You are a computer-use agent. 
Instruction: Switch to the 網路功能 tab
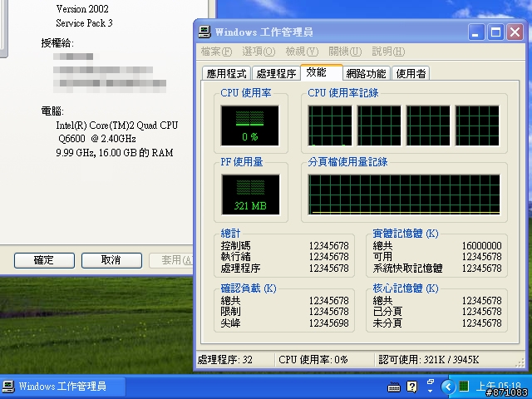tap(367, 73)
